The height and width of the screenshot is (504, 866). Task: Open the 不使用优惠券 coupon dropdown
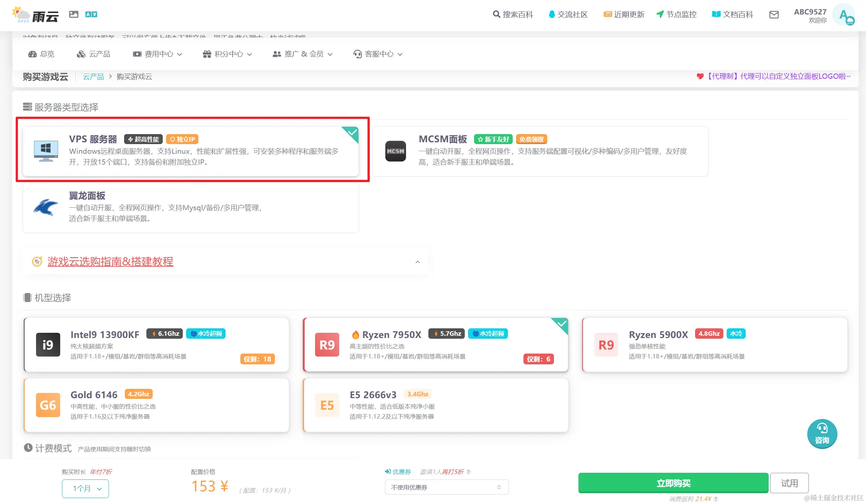pos(447,487)
